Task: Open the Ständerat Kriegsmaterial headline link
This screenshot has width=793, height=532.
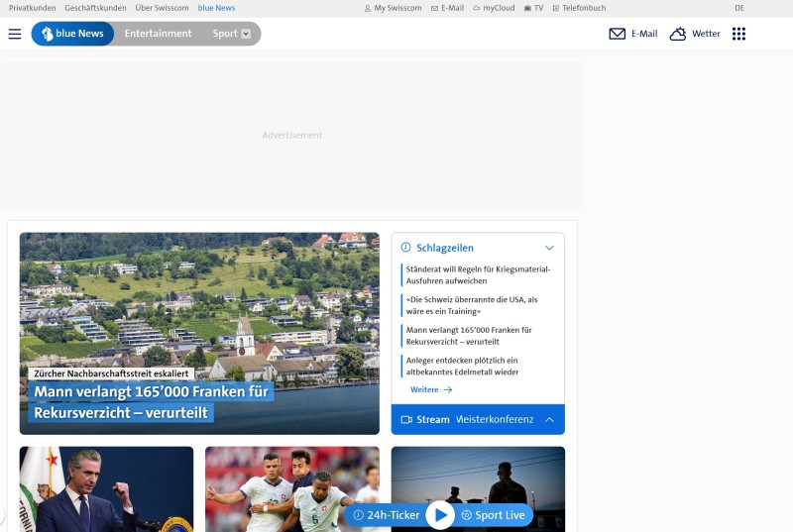Action: pos(478,274)
